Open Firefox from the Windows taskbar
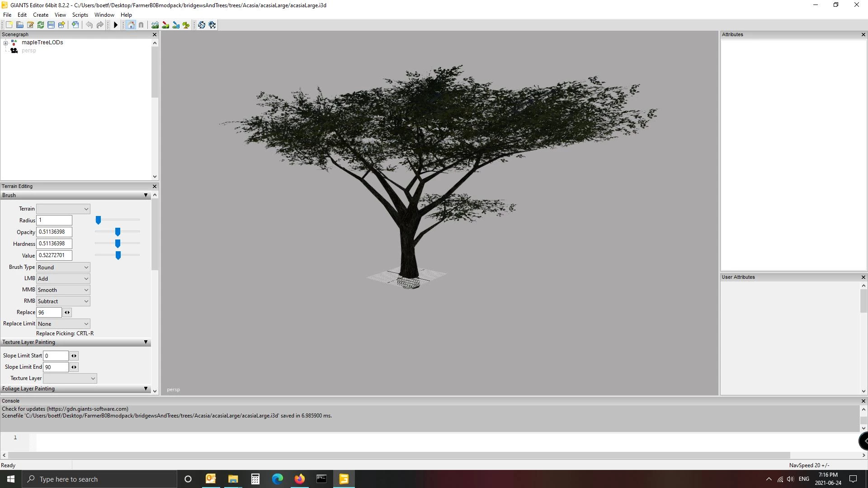Image resolution: width=868 pixels, height=488 pixels. [299, 479]
